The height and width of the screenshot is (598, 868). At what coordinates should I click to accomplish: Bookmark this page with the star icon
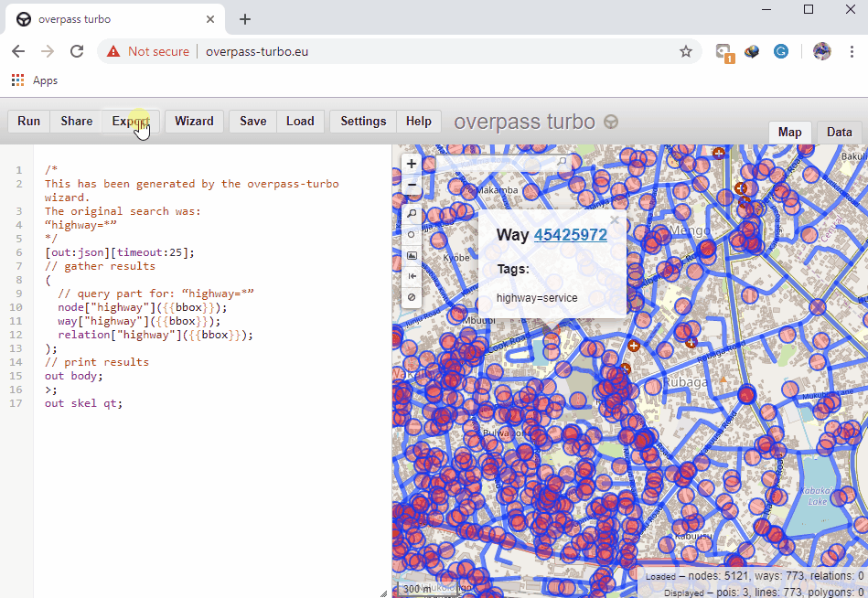[x=685, y=52]
